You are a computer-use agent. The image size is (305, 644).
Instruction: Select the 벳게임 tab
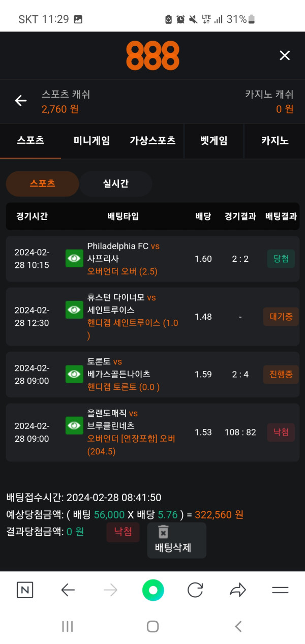coord(213,141)
